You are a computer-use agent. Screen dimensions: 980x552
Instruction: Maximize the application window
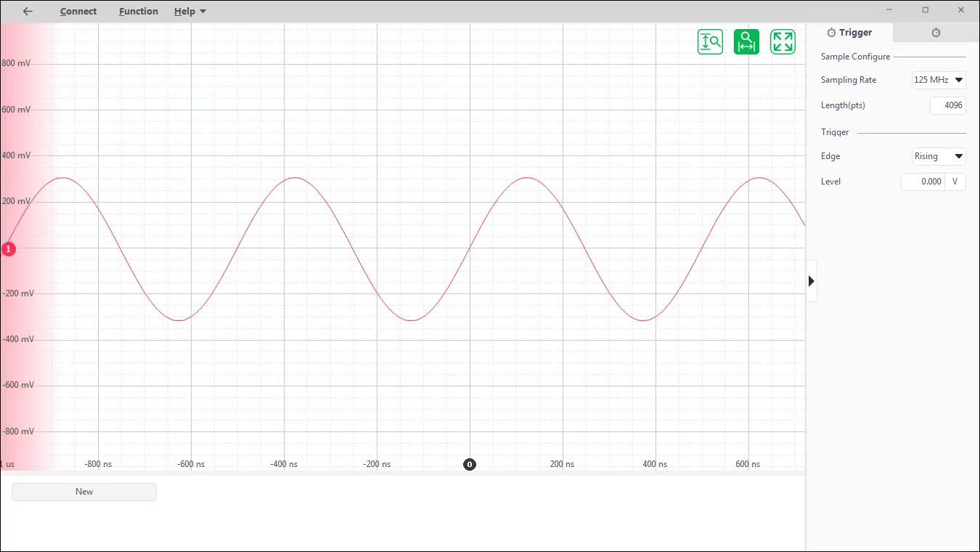[x=926, y=10]
